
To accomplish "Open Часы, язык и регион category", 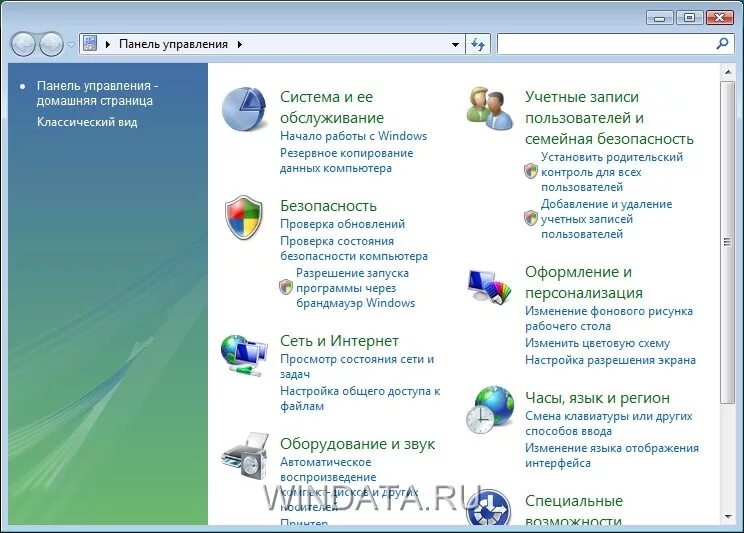I will 597,398.
